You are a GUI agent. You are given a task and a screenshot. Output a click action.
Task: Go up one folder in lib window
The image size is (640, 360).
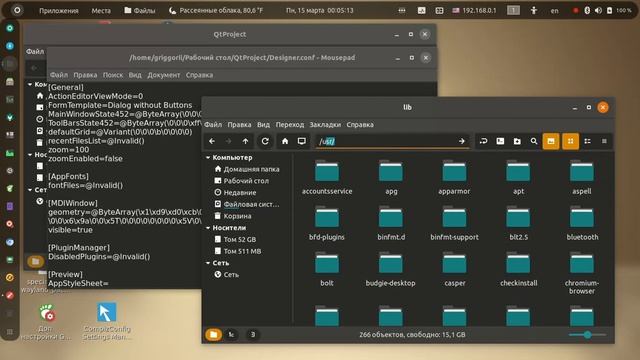coord(245,141)
